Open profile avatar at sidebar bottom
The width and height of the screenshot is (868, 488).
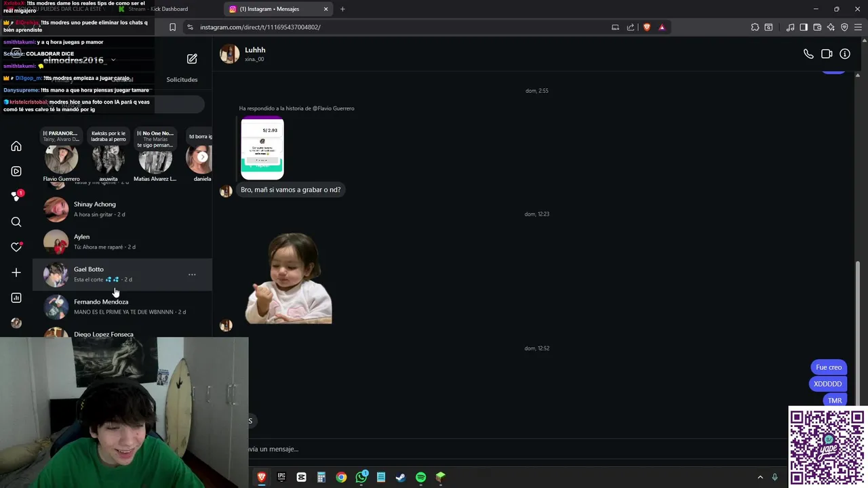click(16, 323)
